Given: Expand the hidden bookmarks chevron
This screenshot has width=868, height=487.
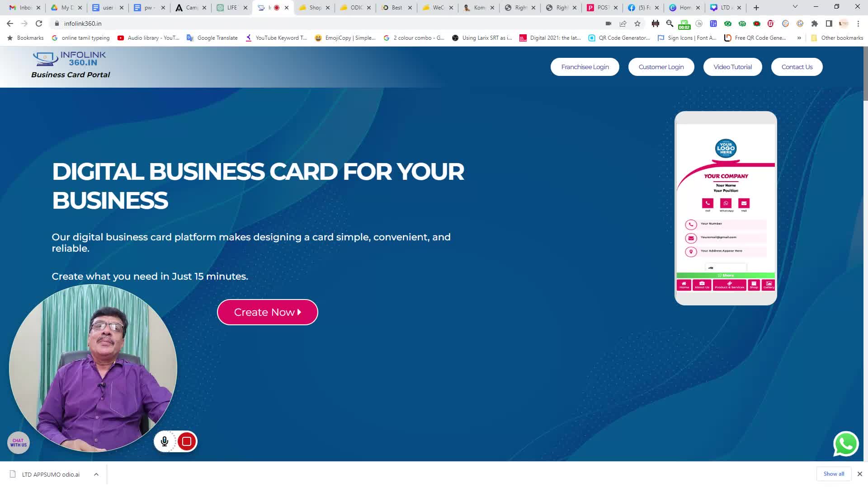Looking at the screenshot, I should tap(799, 38).
